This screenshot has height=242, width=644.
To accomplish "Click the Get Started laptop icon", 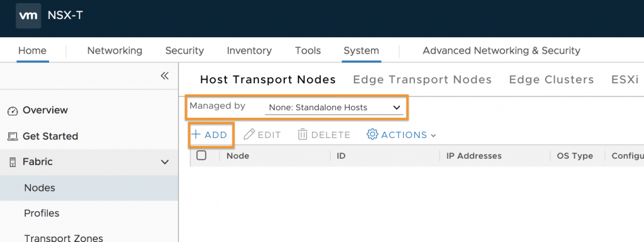I will pos(13,137).
